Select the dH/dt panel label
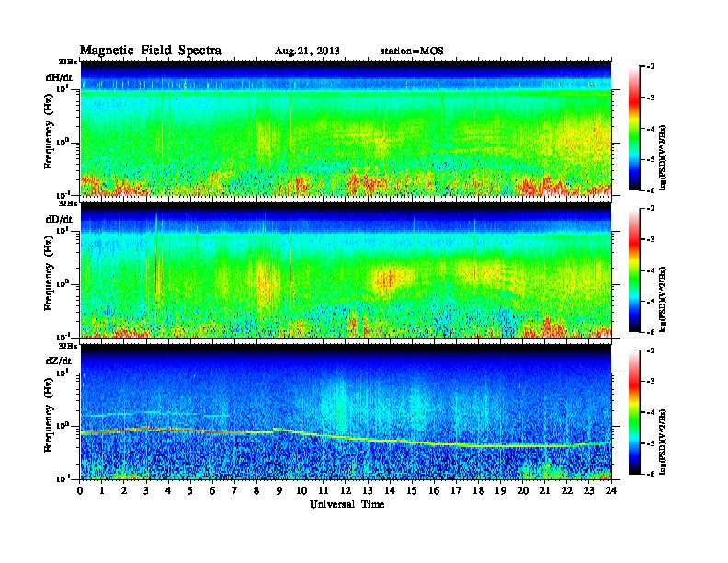The height and width of the screenshot is (563, 728). [59, 77]
